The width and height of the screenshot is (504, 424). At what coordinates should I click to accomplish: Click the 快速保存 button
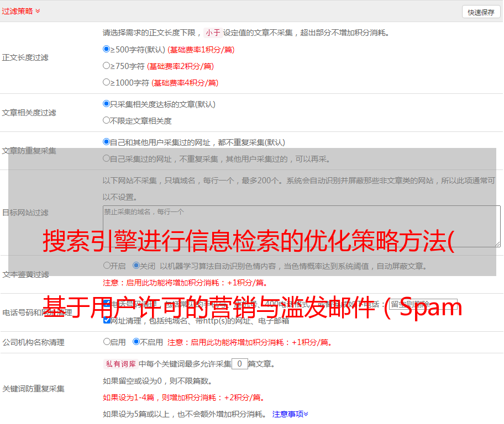(481, 12)
